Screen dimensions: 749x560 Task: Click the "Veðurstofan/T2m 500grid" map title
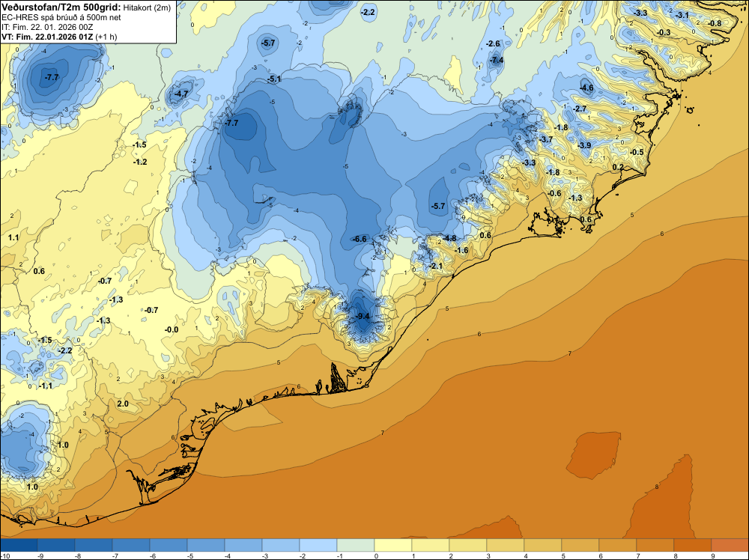pyautogui.click(x=61, y=7)
